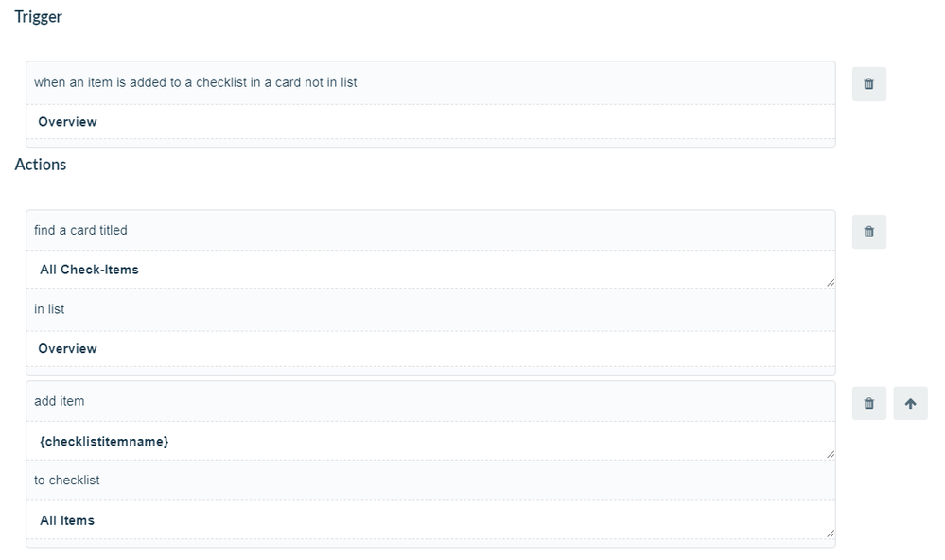
Task: Click the trash icon on the second action row
Action: (868, 402)
